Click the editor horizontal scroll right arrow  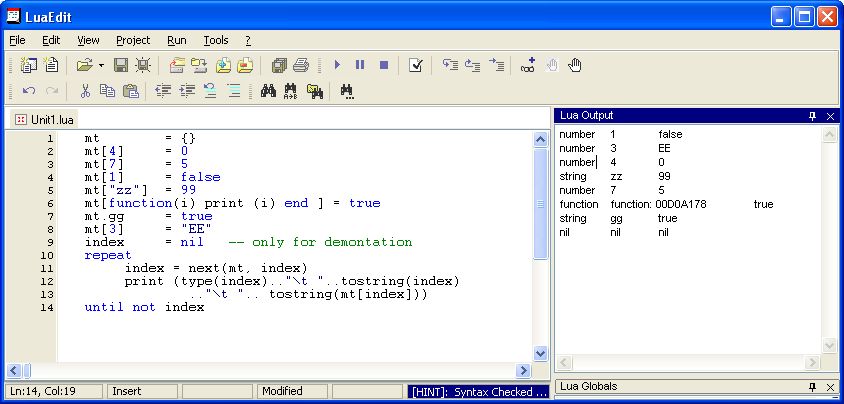[x=523, y=370]
